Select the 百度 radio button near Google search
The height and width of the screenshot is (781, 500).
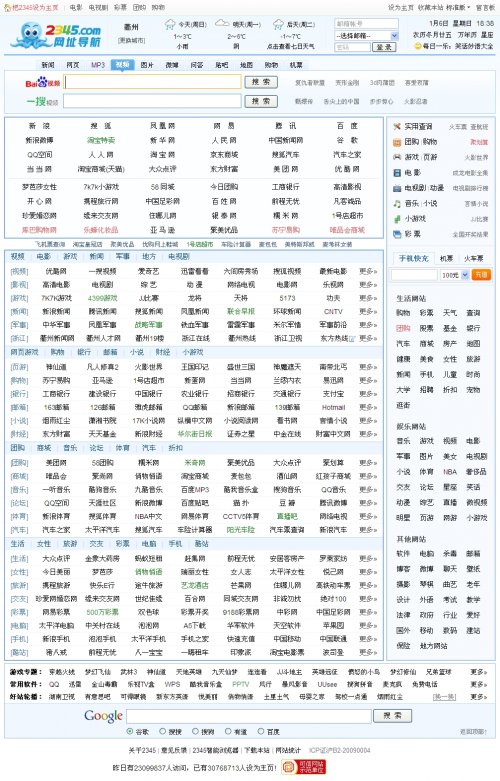pos(260,731)
